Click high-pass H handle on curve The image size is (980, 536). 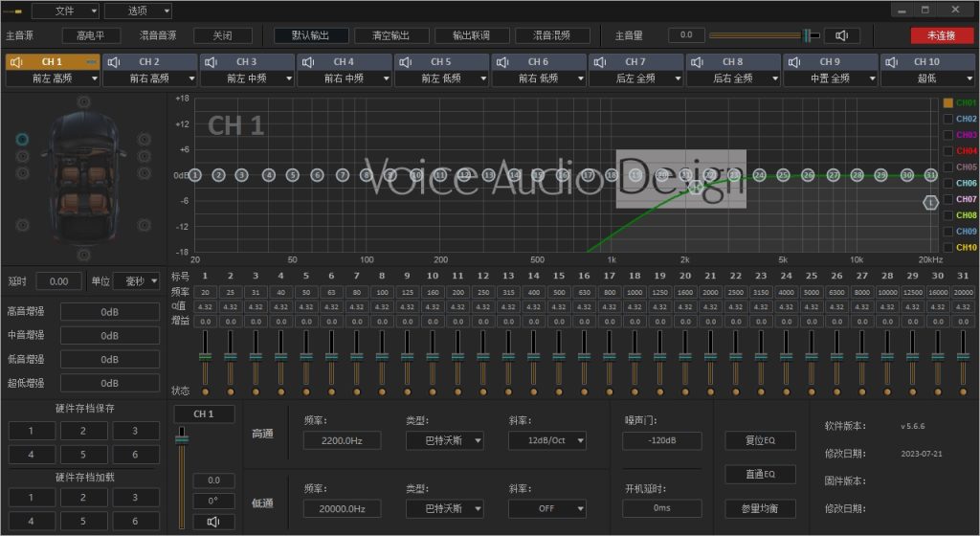pyautogui.click(x=695, y=186)
